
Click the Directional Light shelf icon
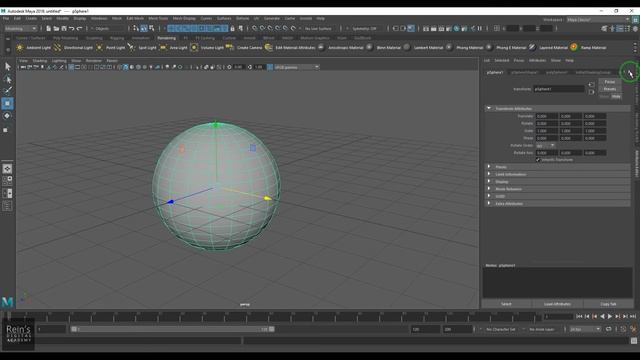[58, 47]
